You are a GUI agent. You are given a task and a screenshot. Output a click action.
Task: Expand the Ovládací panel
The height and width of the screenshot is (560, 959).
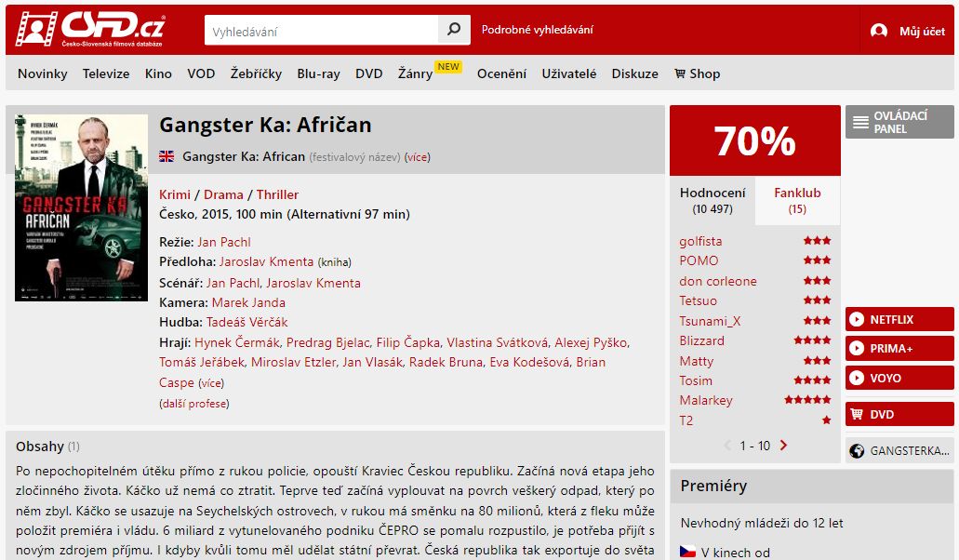[x=899, y=122]
